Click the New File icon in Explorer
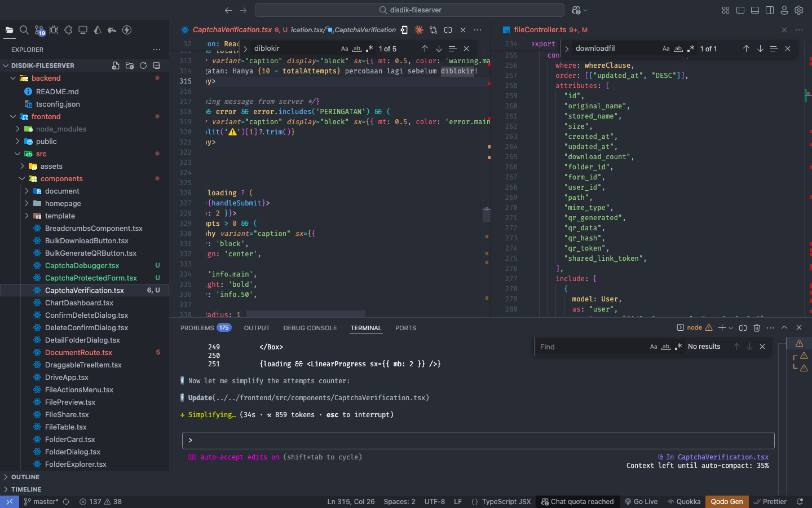This screenshot has width=812, height=508. tap(116, 65)
